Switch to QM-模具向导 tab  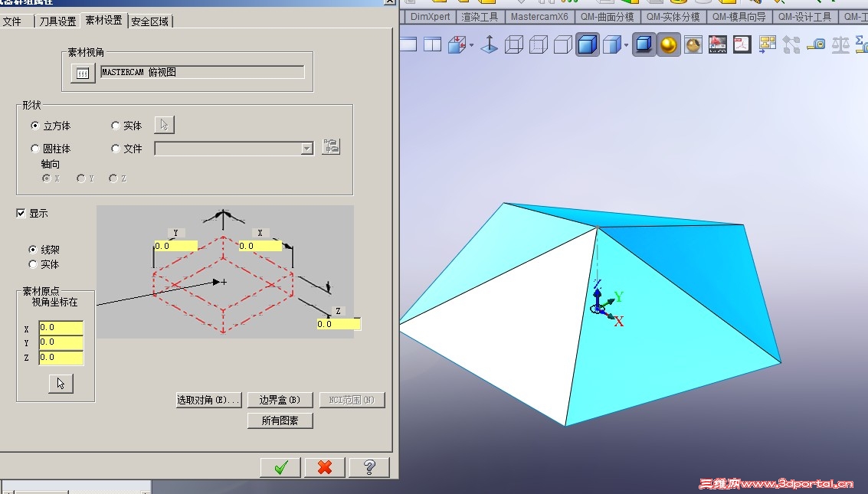(x=739, y=17)
